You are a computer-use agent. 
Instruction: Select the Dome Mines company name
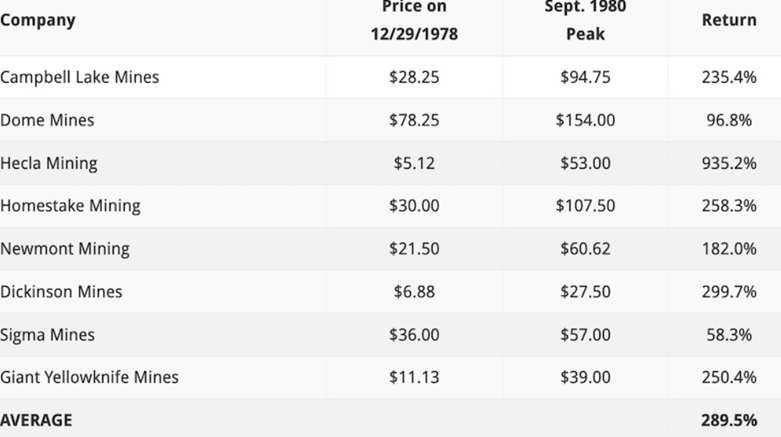click(47, 120)
